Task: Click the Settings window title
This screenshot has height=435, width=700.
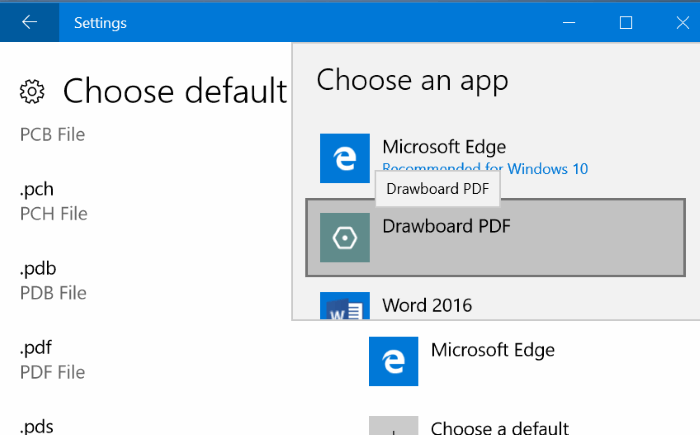Action: (100, 23)
